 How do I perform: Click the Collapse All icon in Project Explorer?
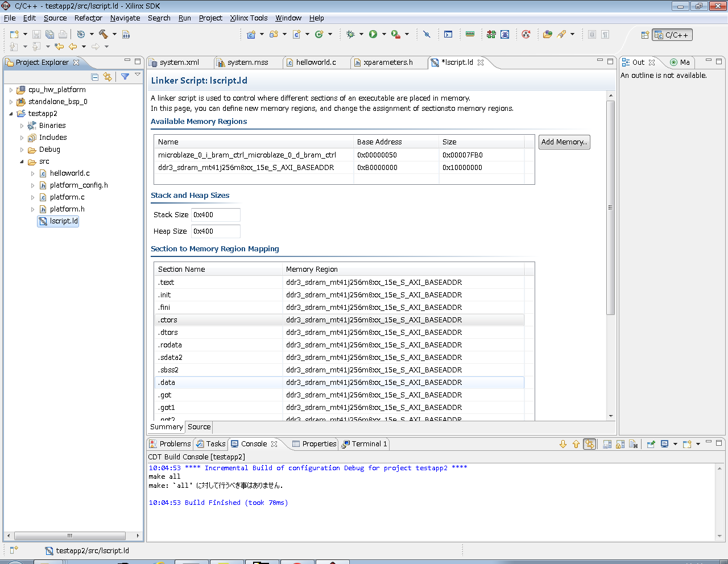click(95, 77)
